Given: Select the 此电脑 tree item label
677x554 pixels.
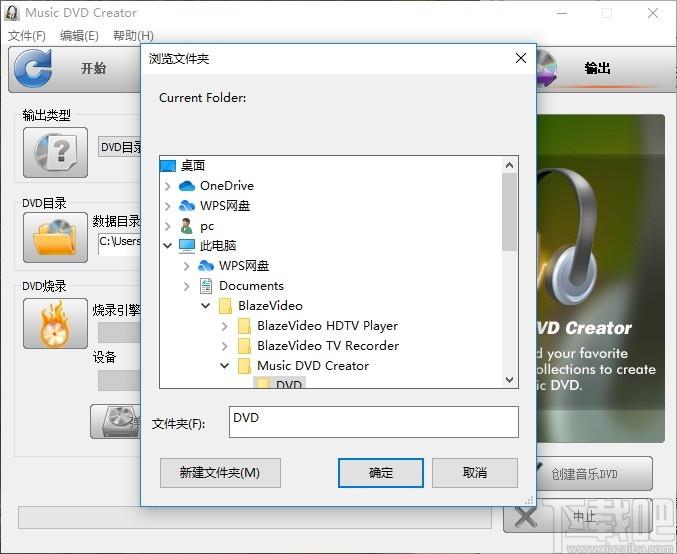Looking at the screenshot, I should click(x=218, y=246).
